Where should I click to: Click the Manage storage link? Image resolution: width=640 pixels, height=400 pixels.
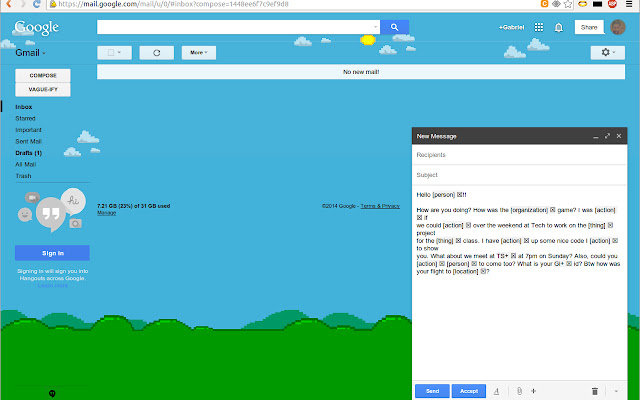[107, 213]
